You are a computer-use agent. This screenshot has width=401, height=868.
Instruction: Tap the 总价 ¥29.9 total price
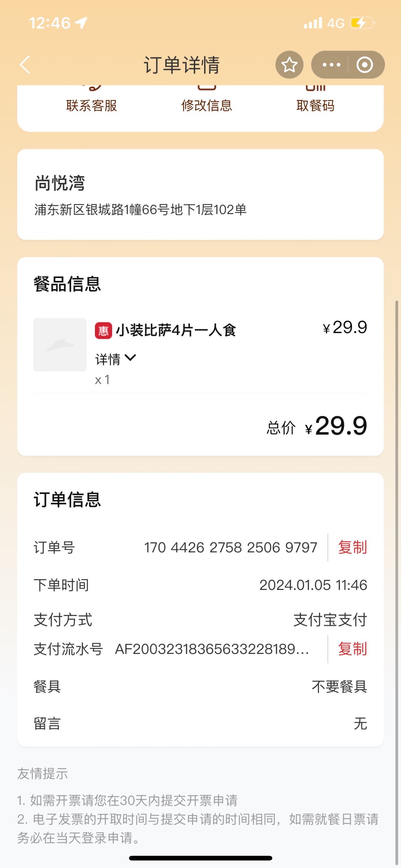click(316, 426)
